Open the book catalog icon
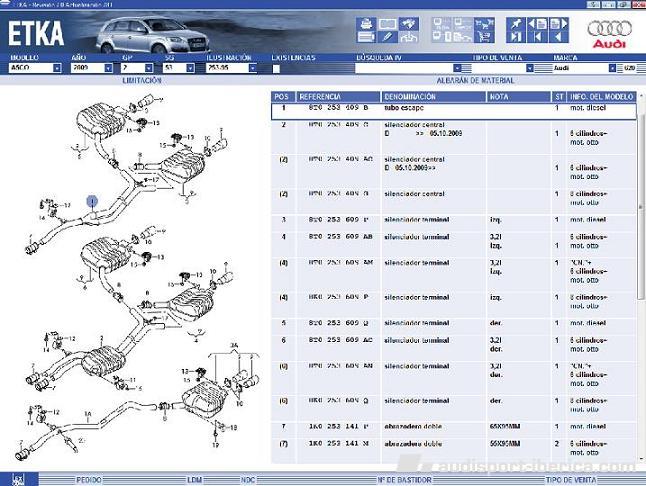Image resolution: width=646 pixels, height=486 pixels. coord(387,23)
